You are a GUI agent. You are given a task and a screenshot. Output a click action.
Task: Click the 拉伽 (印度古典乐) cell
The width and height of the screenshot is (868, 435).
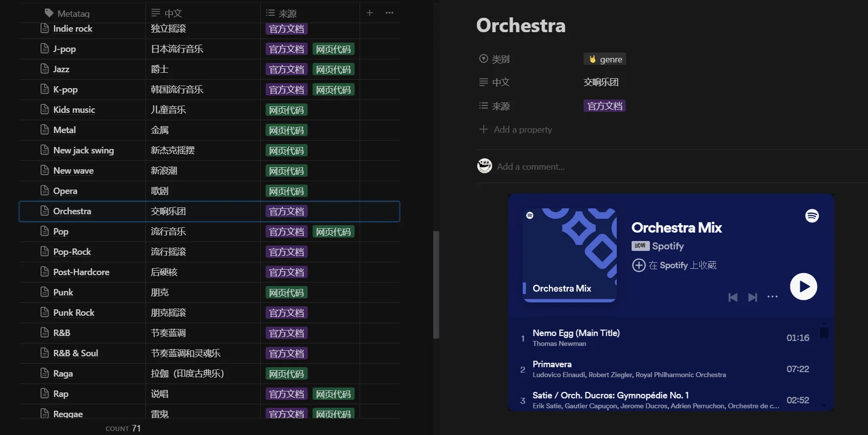pyautogui.click(x=203, y=373)
